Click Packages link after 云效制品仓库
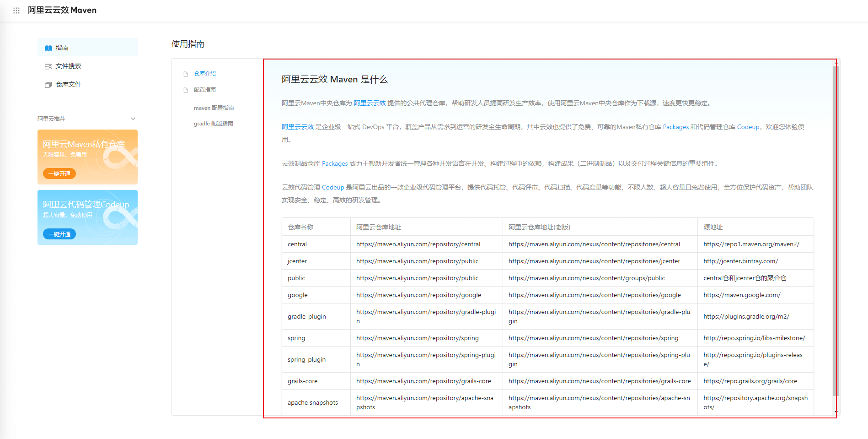Image resolution: width=868 pixels, height=439 pixels. coord(335,163)
